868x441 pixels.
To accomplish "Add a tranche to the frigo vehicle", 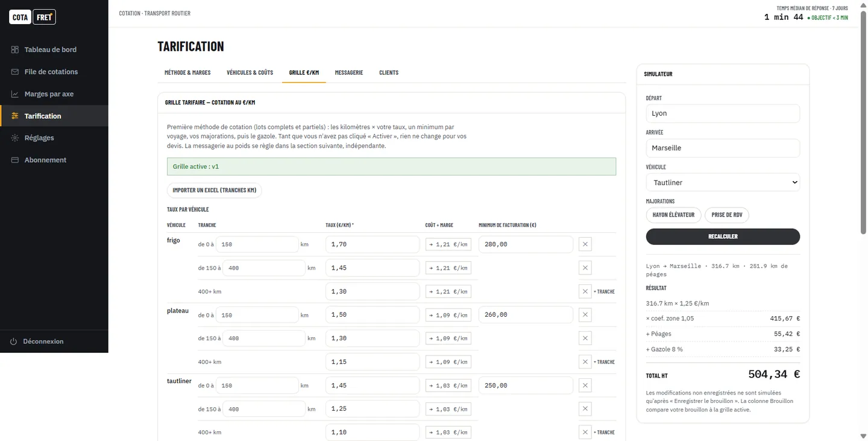I will [605, 292].
